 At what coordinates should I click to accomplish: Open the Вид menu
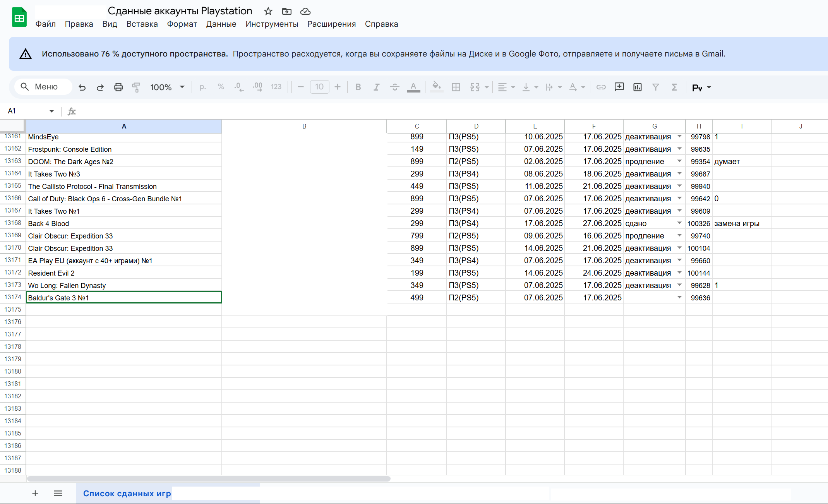(110, 24)
